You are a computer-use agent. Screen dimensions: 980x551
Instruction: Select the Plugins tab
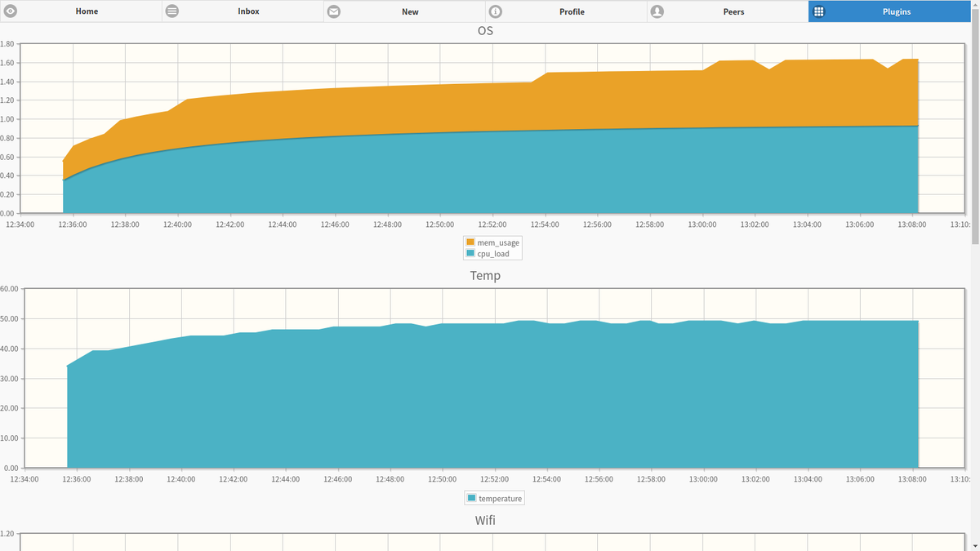click(x=889, y=11)
